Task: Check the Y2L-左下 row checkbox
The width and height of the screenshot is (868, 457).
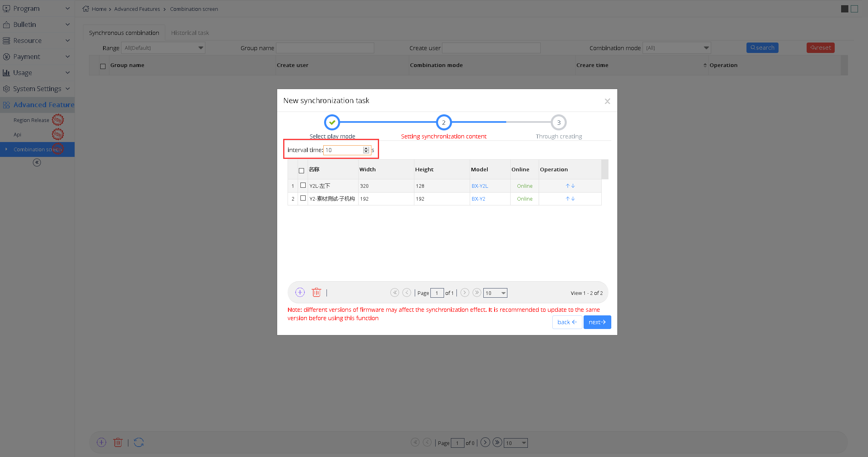Action: click(303, 185)
